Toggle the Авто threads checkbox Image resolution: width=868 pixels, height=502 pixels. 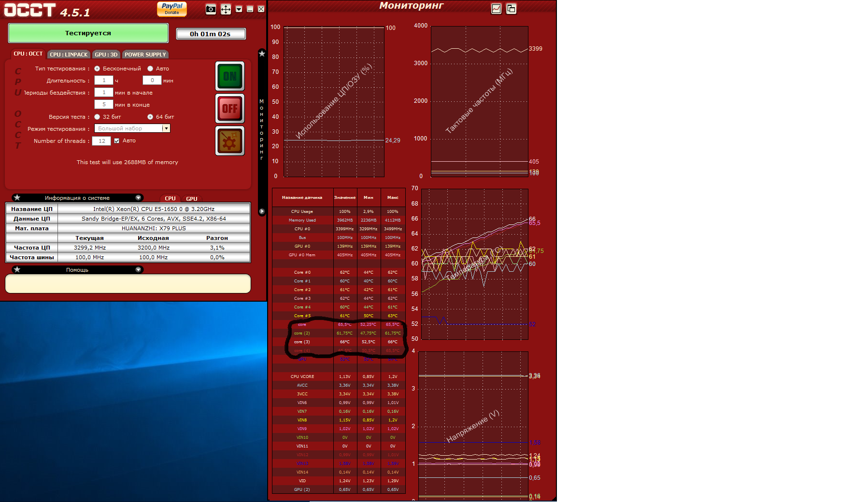coord(116,141)
